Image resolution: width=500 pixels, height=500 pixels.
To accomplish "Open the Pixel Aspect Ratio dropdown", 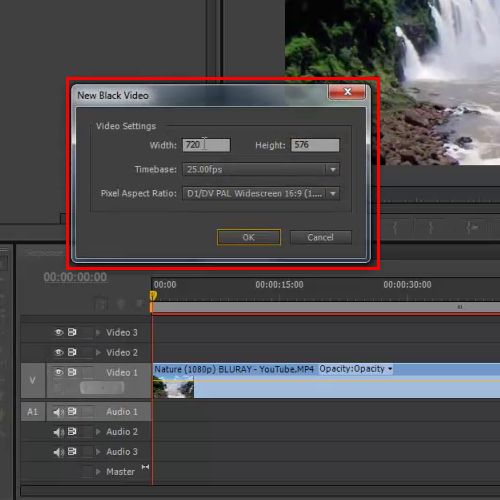I will click(x=261, y=193).
